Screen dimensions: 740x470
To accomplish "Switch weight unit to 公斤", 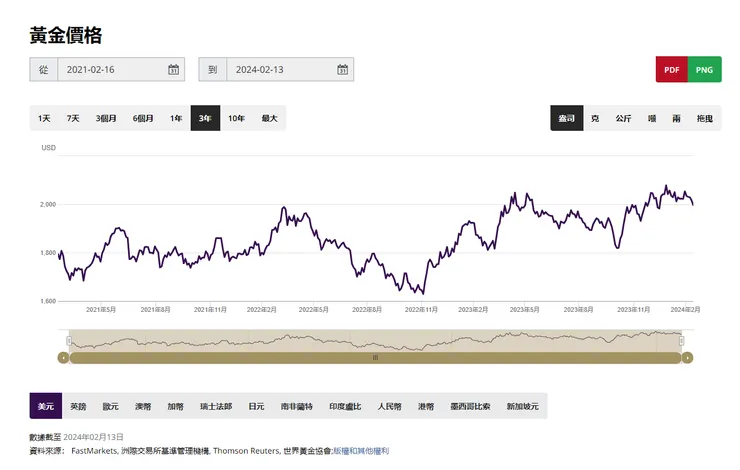I will (x=623, y=118).
